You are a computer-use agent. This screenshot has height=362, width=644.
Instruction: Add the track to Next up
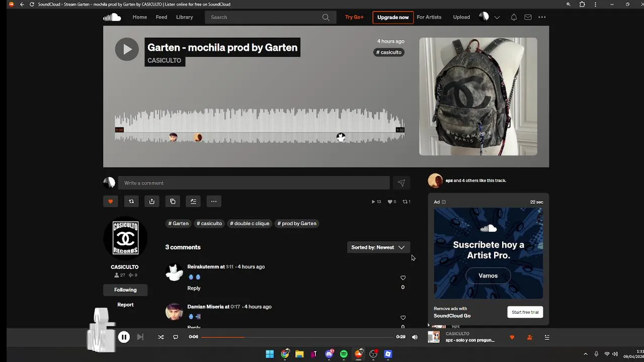[x=193, y=202]
